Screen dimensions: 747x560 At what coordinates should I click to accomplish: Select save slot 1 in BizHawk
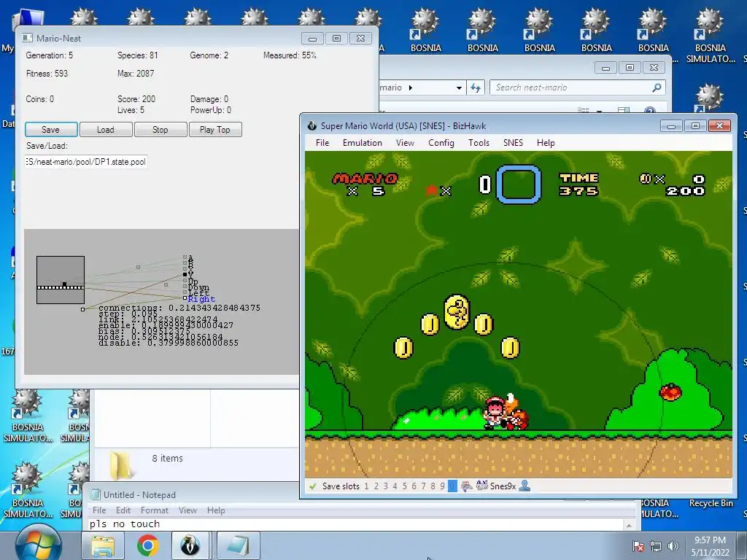(366, 486)
